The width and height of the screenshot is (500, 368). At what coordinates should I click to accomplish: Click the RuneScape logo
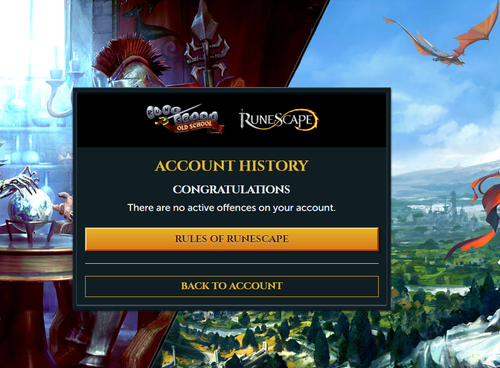coord(278,119)
